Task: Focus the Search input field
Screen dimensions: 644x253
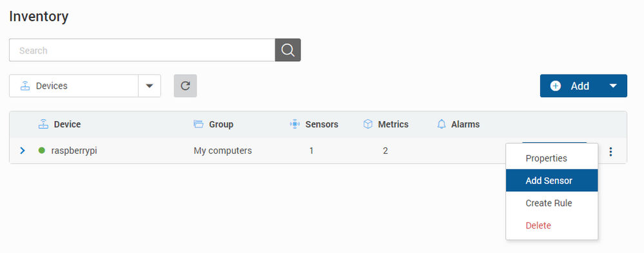Action: (142, 50)
